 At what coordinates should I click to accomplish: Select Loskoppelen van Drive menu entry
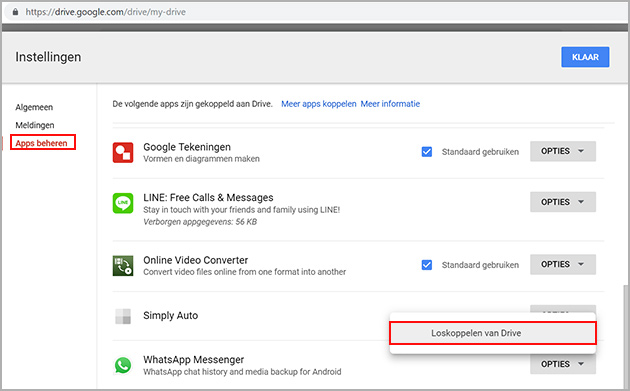click(x=493, y=333)
